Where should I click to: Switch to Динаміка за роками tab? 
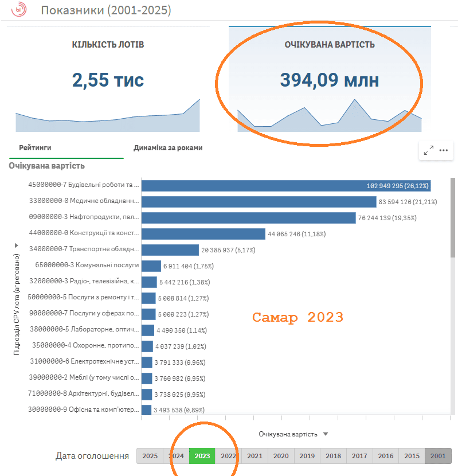click(167, 148)
